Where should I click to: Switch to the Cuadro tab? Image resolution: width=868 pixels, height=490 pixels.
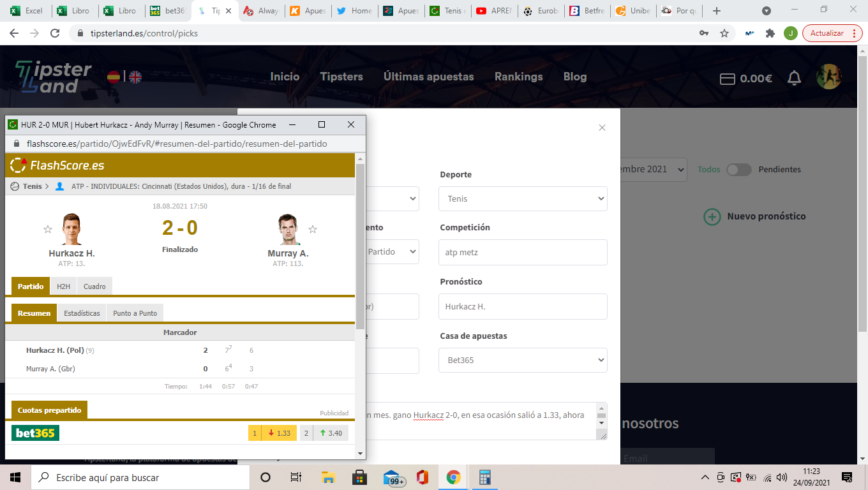[94, 286]
